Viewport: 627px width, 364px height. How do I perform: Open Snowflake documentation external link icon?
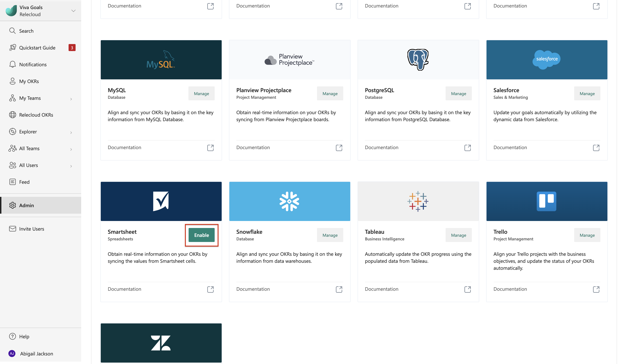click(x=339, y=289)
